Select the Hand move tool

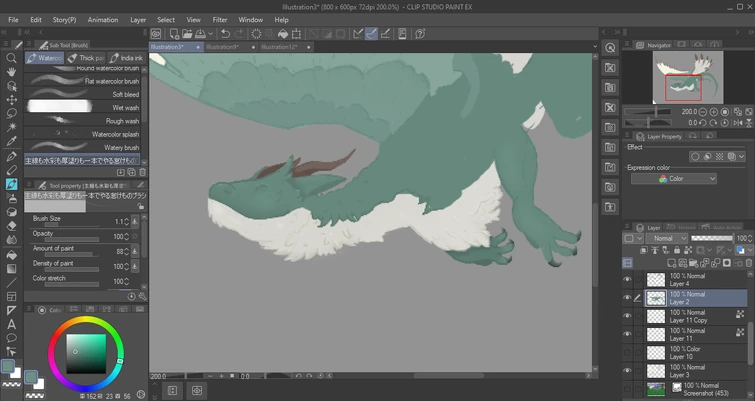coord(12,72)
